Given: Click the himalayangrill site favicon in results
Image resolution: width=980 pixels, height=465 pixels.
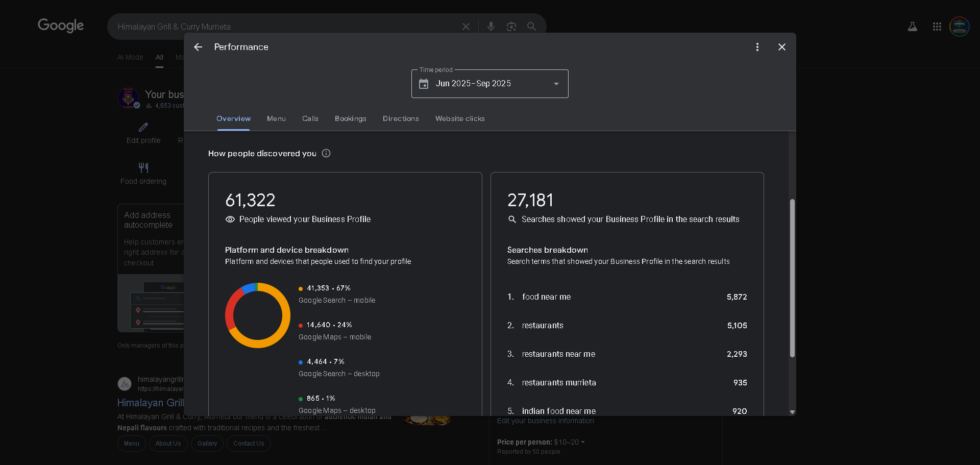Looking at the screenshot, I should tap(125, 384).
